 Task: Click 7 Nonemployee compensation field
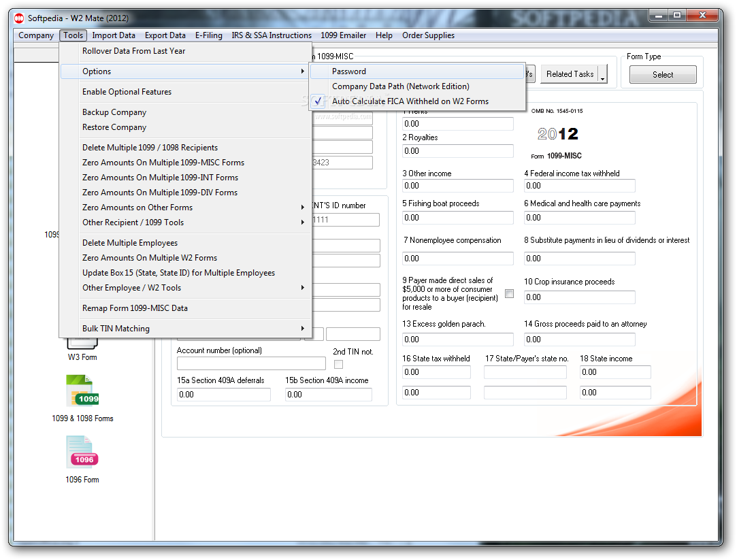(x=458, y=259)
